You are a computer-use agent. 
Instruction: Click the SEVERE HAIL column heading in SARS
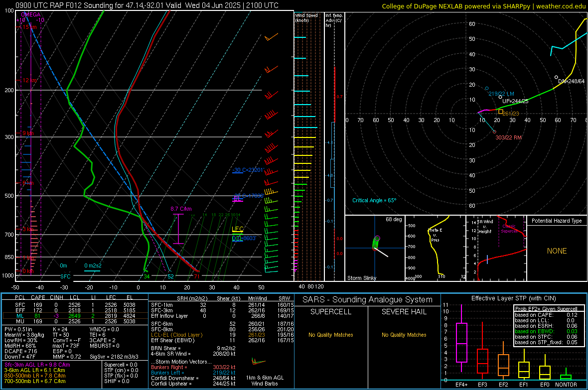point(404,312)
